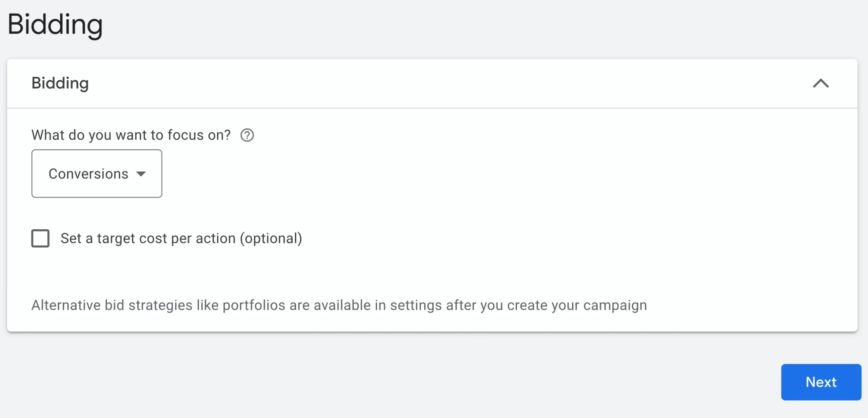Collapse the Bidding section chevron
The width and height of the screenshot is (868, 418).
pos(821,83)
